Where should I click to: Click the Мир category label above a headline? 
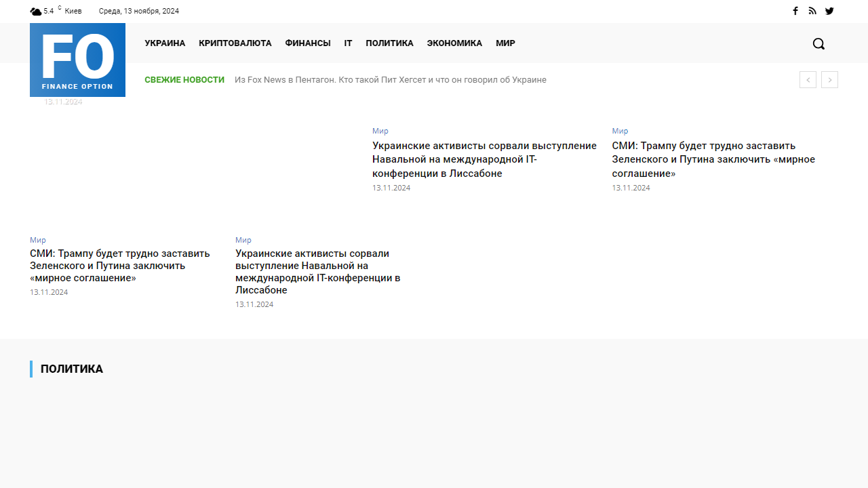(x=380, y=131)
